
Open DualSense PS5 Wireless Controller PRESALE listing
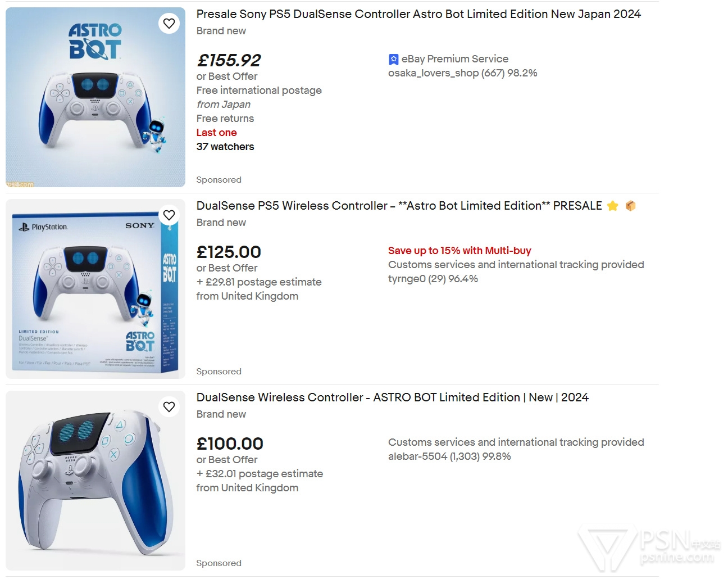(399, 206)
